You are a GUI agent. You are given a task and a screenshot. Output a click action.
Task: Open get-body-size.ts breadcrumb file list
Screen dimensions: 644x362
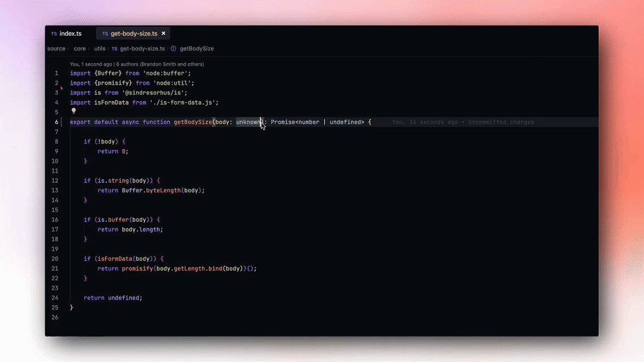pos(142,49)
